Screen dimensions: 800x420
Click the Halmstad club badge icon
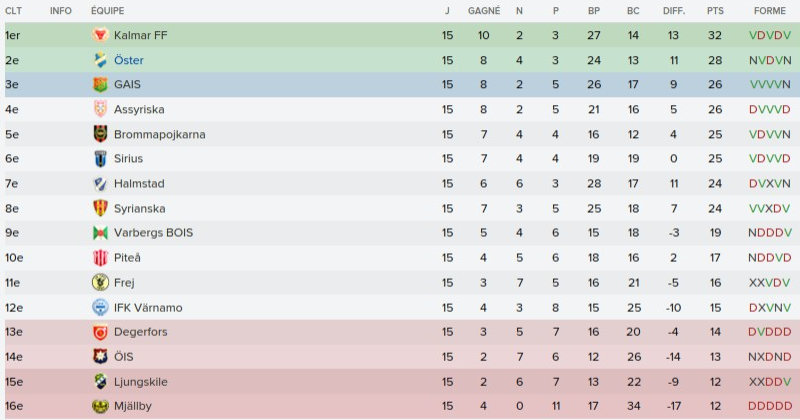point(99,184)
